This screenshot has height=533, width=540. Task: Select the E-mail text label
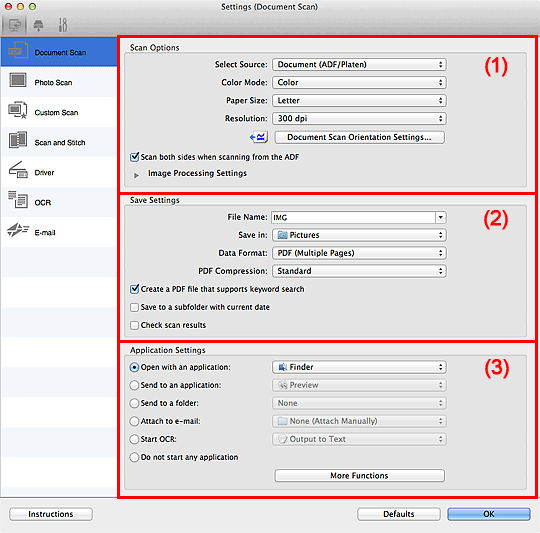(x=45, y=232)
